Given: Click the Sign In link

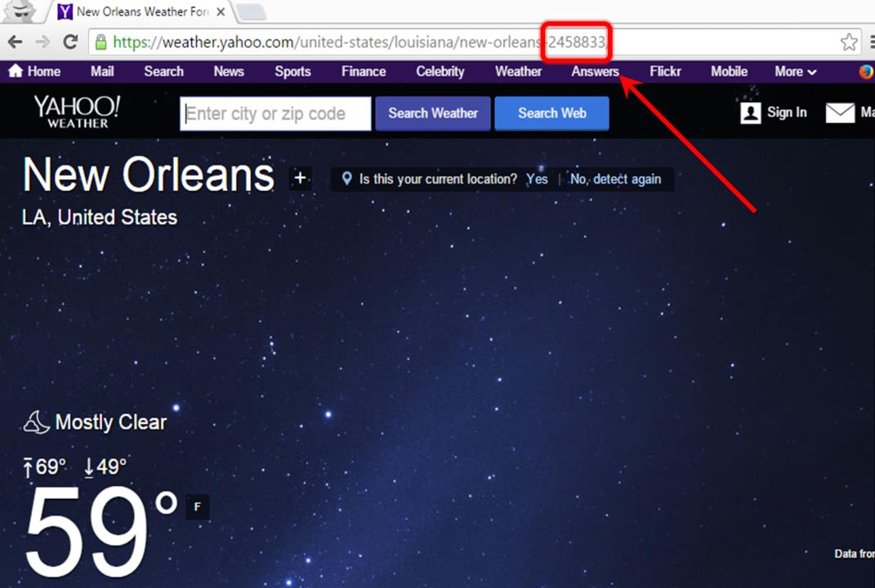Looking at the screenshot, I should click(x=787, y=113).
